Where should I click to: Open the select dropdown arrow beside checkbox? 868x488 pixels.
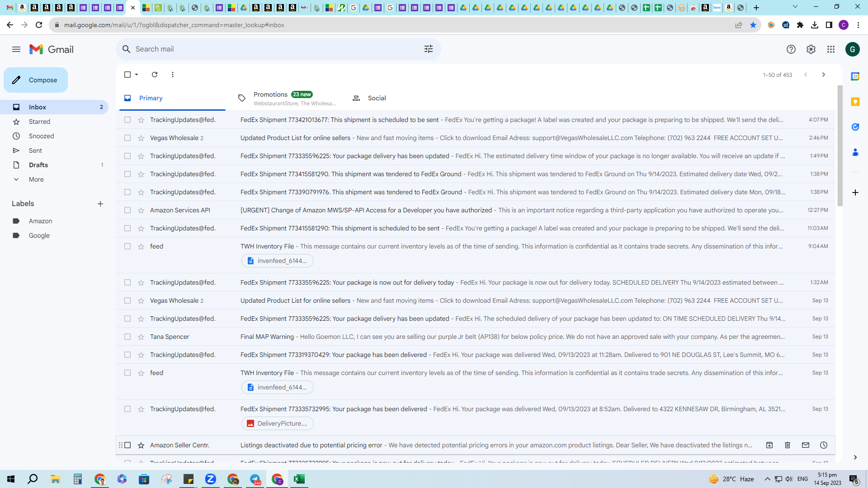(x=137, y=75)
